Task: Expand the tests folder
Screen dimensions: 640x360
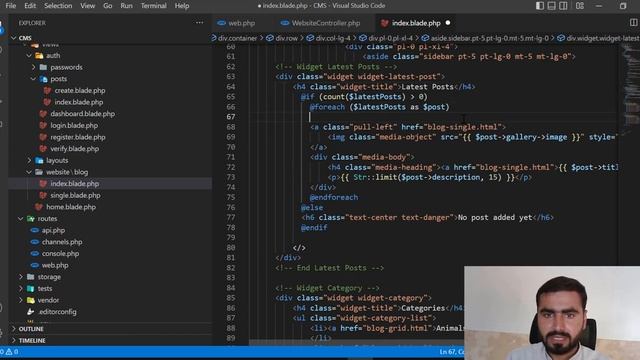Action: click(20, 289)
